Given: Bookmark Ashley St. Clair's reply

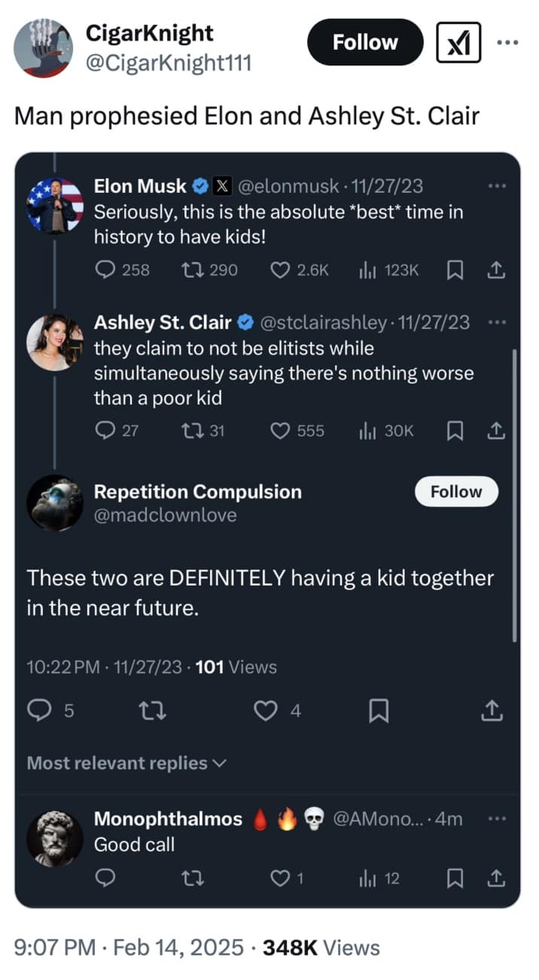Looking at the screenshot, I should coord(454,431).
